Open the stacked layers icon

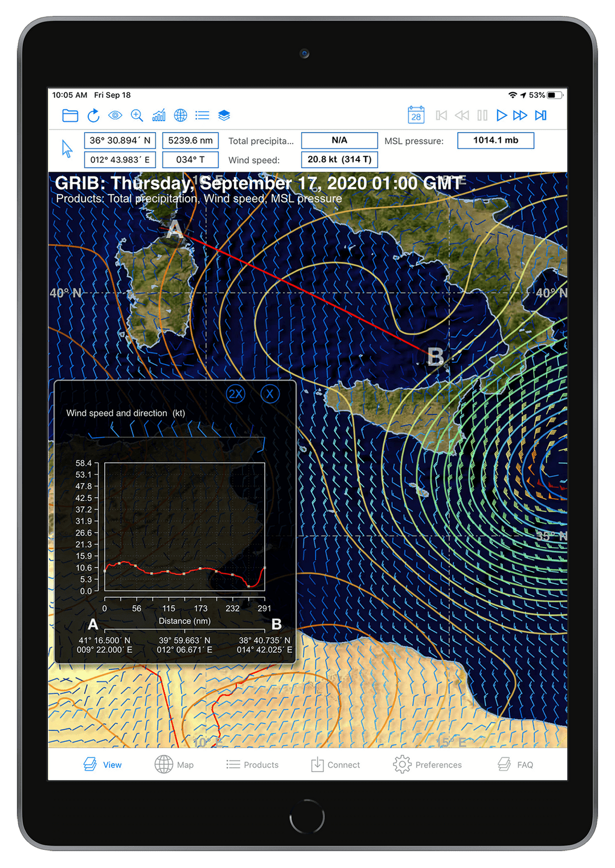(x=224, y=116)
